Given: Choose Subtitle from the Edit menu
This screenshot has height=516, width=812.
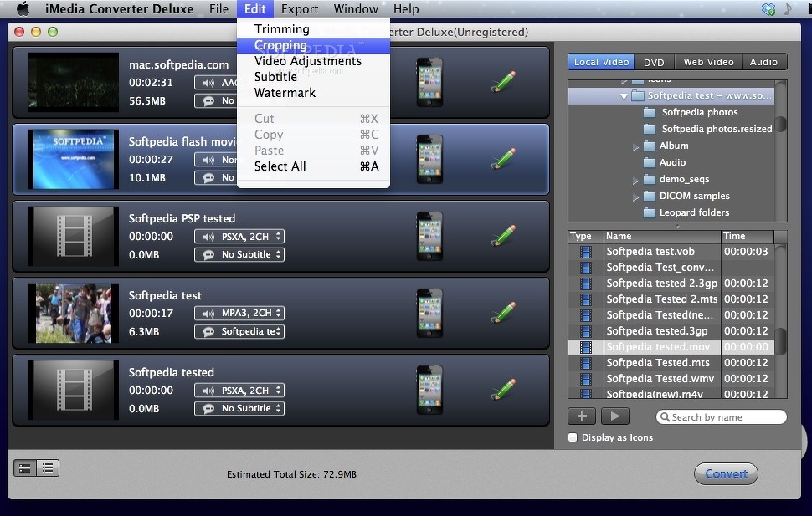Looking at the screenshot, I should (313, 77).
